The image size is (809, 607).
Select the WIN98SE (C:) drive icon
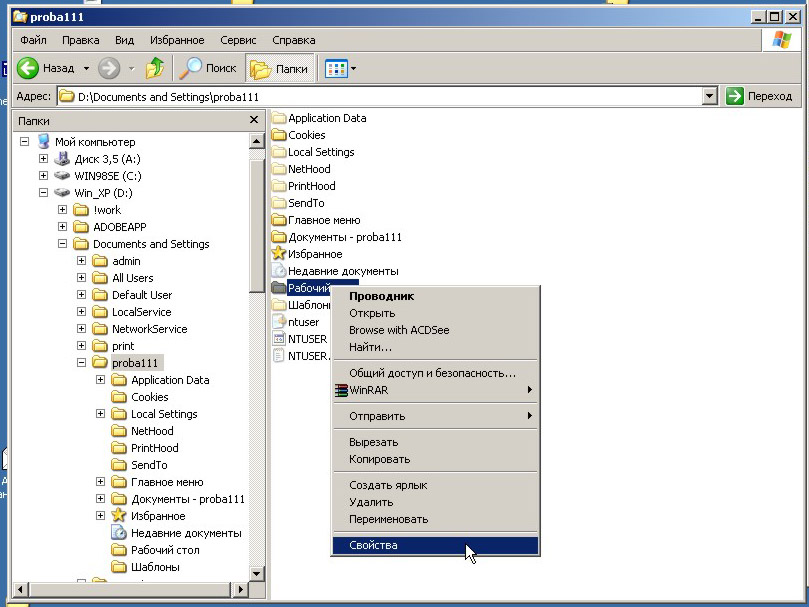coord(62,176)
